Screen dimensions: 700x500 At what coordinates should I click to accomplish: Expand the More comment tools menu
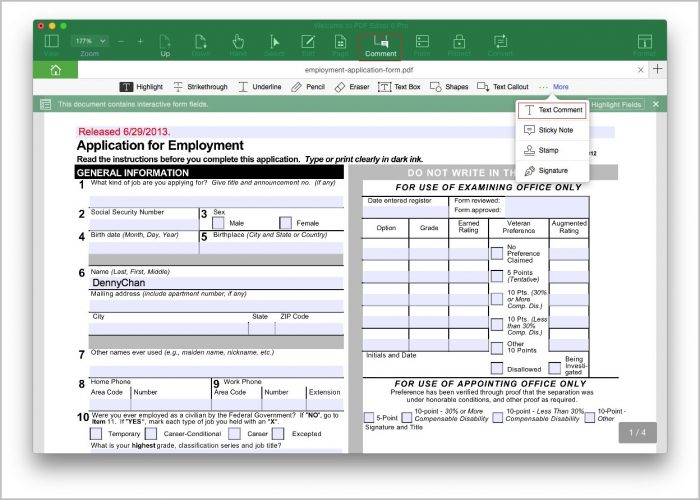(554, 87)
